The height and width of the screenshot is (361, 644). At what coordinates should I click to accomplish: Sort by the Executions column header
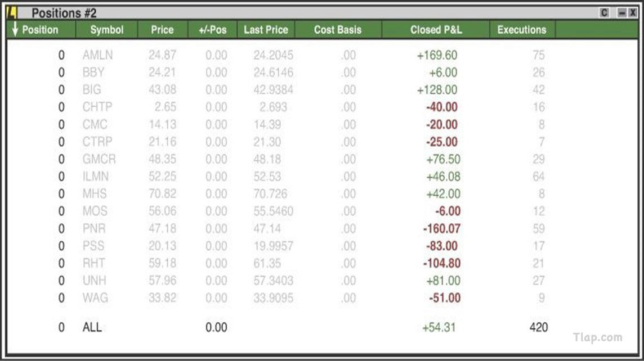[522, 30]
